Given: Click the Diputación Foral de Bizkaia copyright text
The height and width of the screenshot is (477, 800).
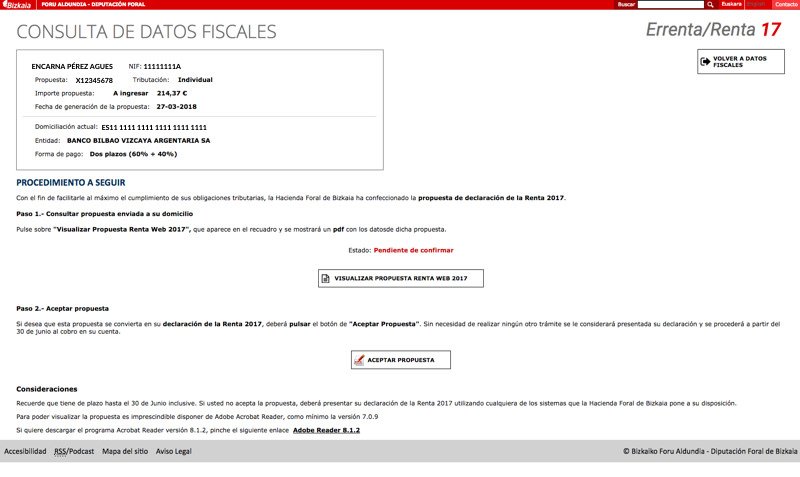Looking at the screenshot, I should (x=710, y=451).
